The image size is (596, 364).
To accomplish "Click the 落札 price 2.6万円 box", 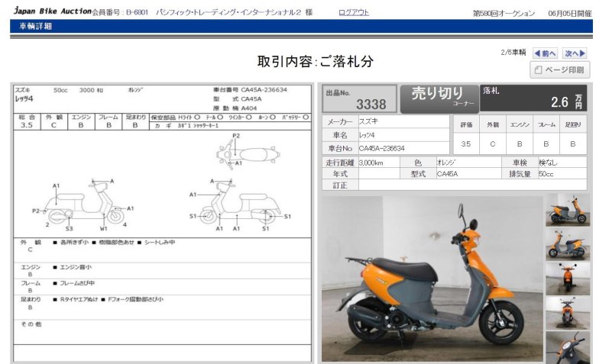I will point(534,98).
